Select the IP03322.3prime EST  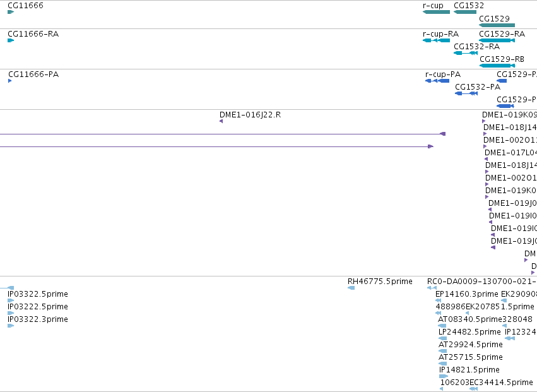coord(11,326)
